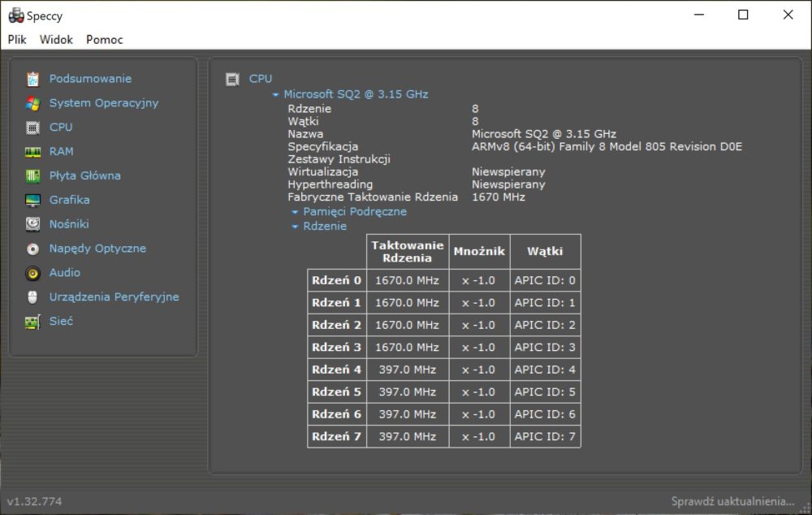Click the Zestawy Instrukcji label
Screen dimensions: 812x515
339,159
